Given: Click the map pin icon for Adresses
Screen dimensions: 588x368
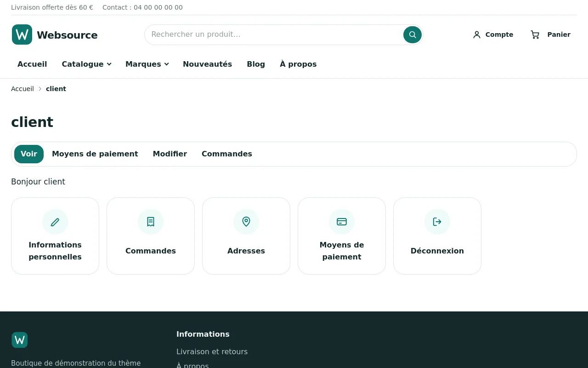Looking at the screenshot, I should point(246,222).
